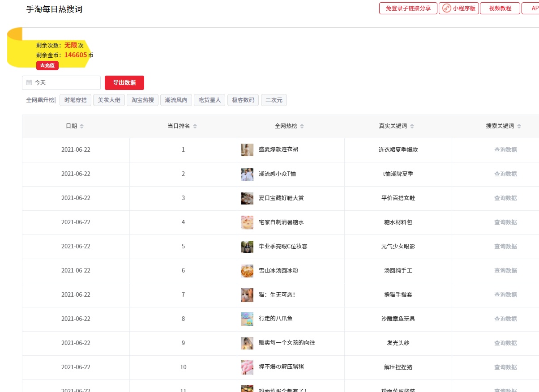
Task: Select the 淘宝热搜 tab
Action: (142, 100)
